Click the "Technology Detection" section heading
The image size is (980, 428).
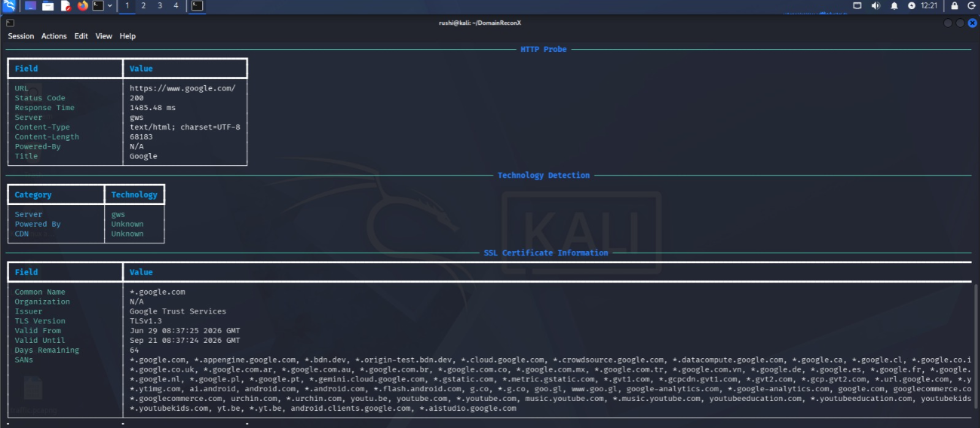544,176
